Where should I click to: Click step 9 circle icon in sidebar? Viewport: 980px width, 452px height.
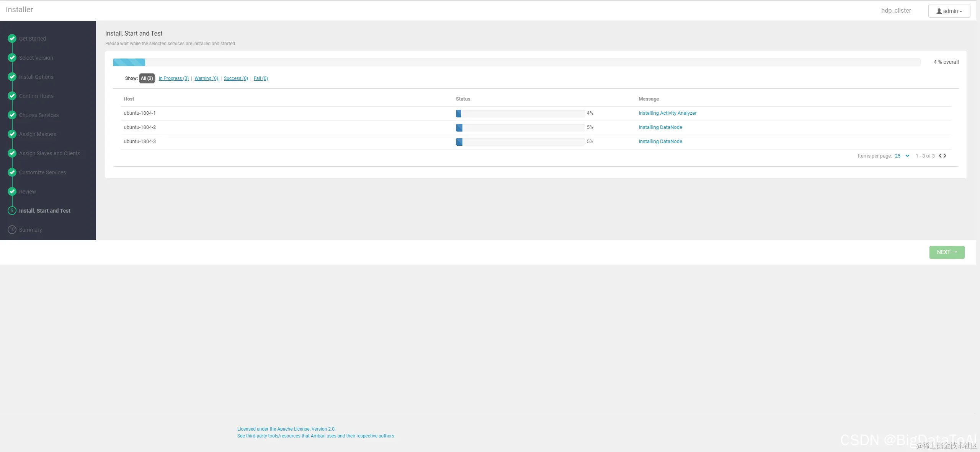pyautogui.click(x=12, y=211)
